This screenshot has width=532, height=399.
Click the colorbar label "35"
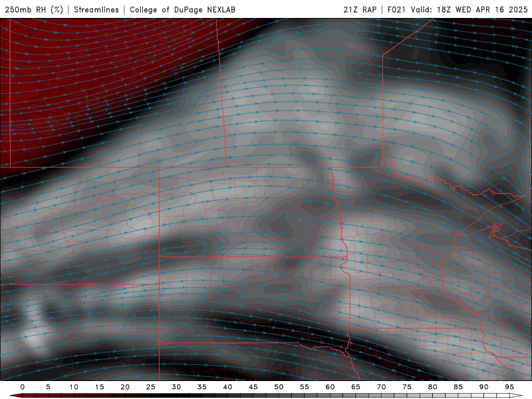[202, 387]
